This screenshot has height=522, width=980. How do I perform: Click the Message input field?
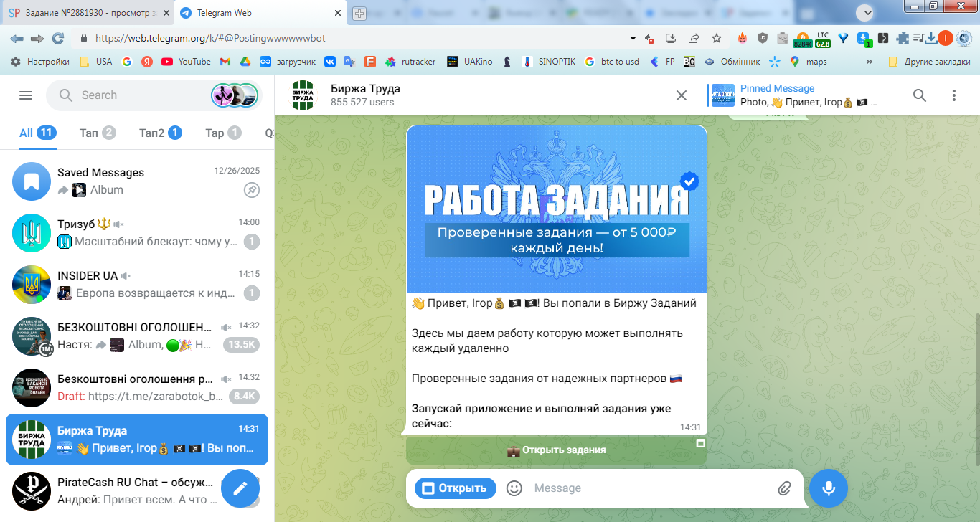point(649,488)
